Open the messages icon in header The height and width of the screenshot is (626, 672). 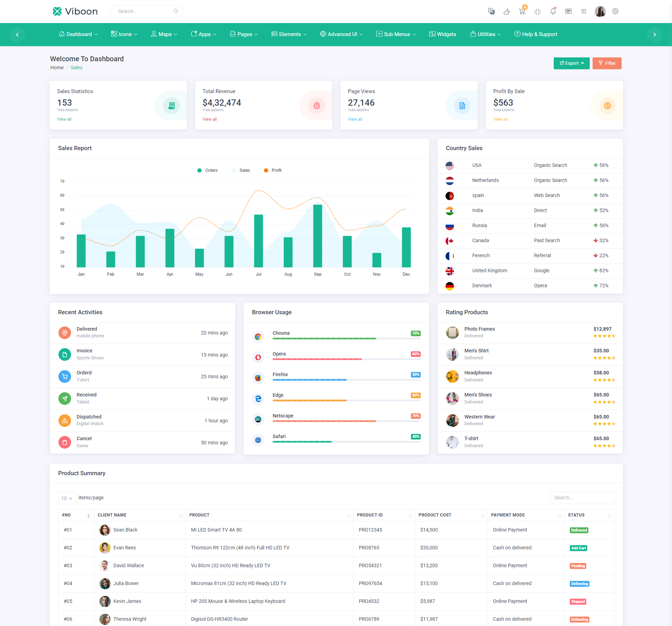pos(568,11)
